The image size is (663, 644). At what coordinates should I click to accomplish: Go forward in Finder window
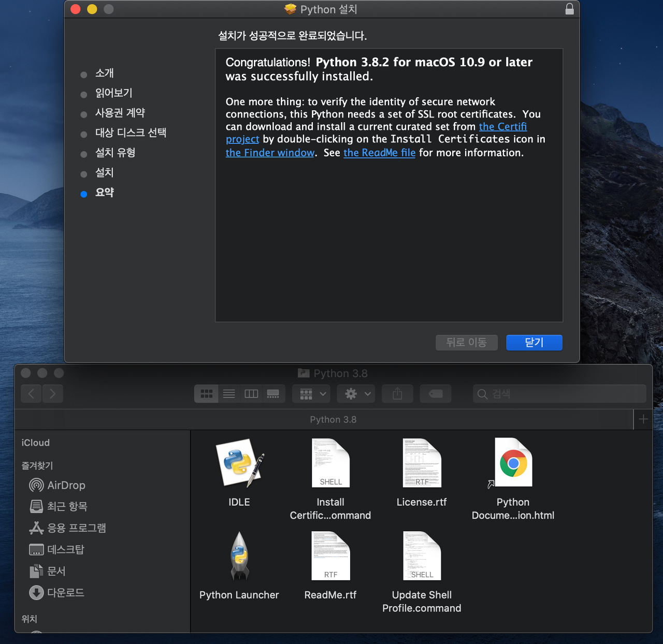click(x=53, y=394)
